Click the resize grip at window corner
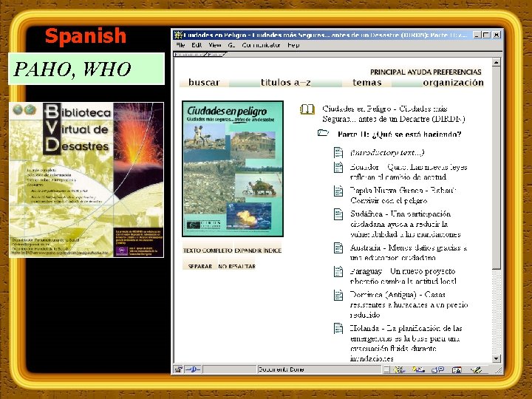Image resolution: width=532 pixels, height=399 pixels. tap(499, 370)
